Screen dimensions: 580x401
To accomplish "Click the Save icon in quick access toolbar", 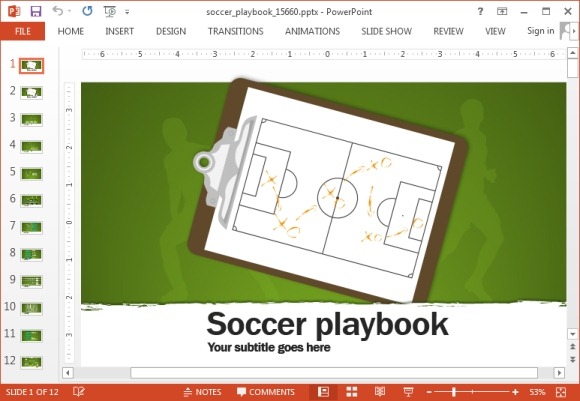I will [36, 11].
